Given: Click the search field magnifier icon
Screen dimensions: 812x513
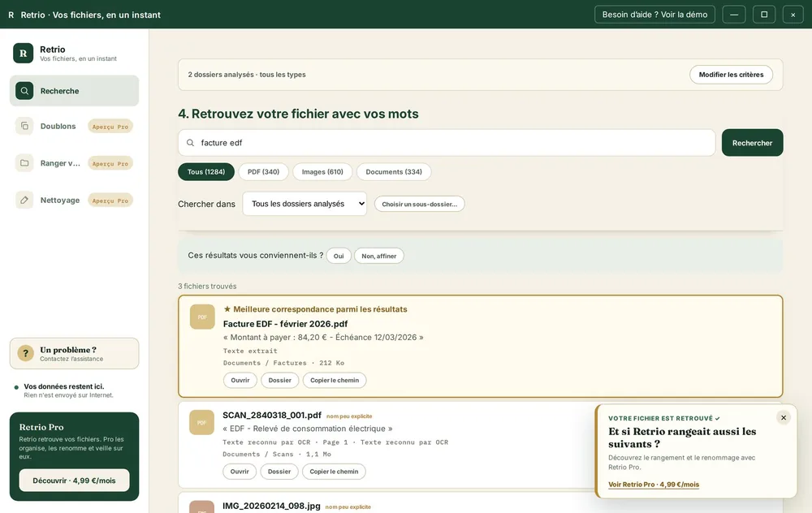Looking at the screenshot, I should point(191,142).
